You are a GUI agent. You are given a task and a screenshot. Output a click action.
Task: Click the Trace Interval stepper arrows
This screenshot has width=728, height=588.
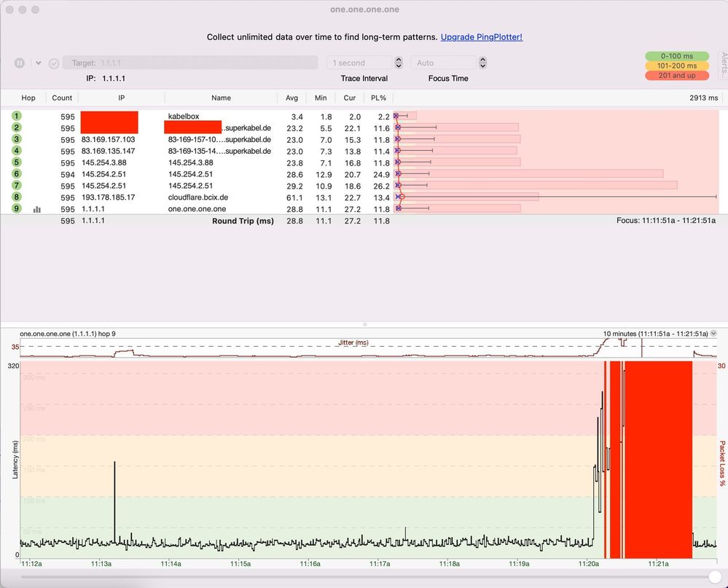pos(399,63)
